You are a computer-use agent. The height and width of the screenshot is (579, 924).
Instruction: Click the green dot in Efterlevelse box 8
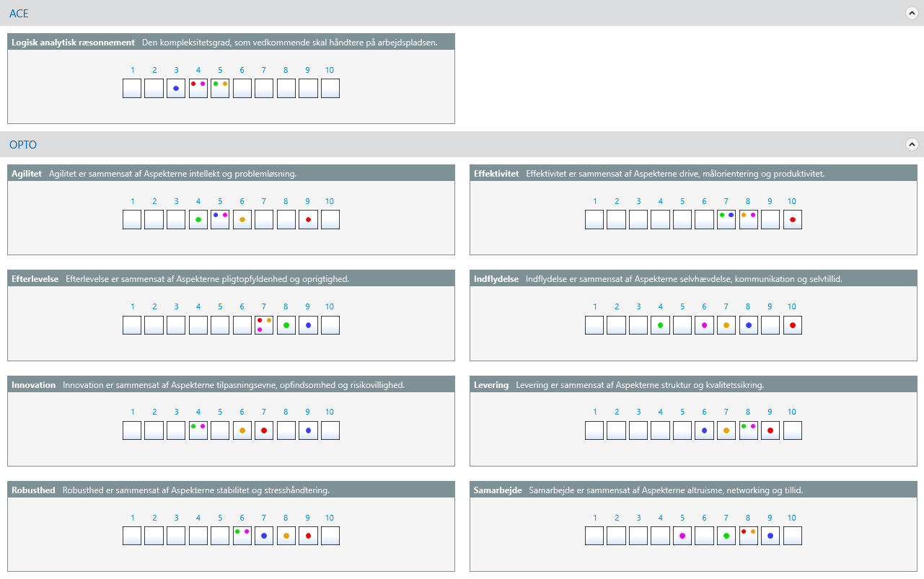coord(286,325)
